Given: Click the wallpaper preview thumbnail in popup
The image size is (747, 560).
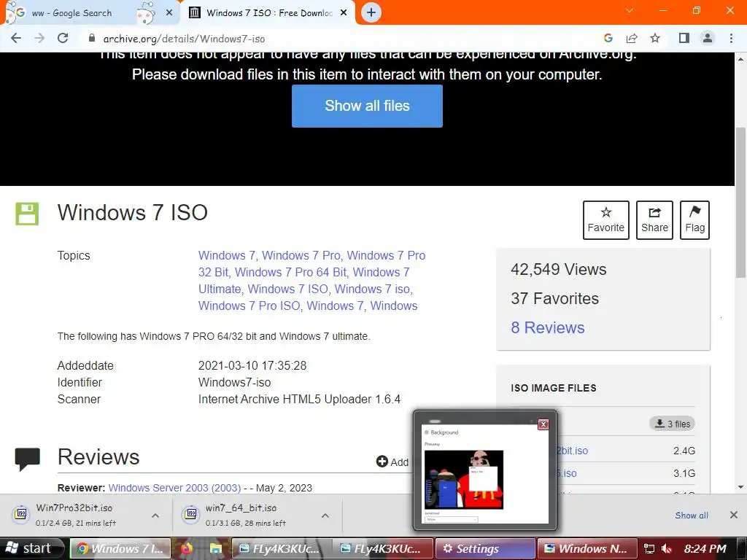Looking at the screenshot, I should 463,480.
